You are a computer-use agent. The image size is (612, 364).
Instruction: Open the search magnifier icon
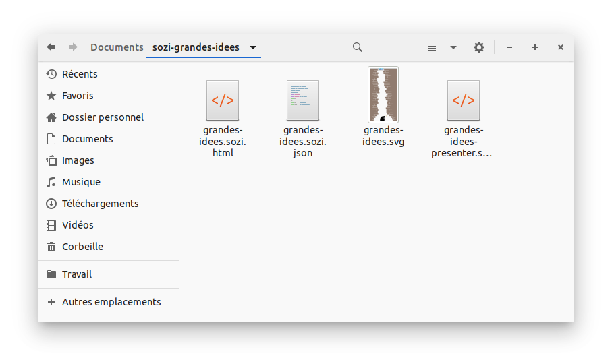pos(358,47)
